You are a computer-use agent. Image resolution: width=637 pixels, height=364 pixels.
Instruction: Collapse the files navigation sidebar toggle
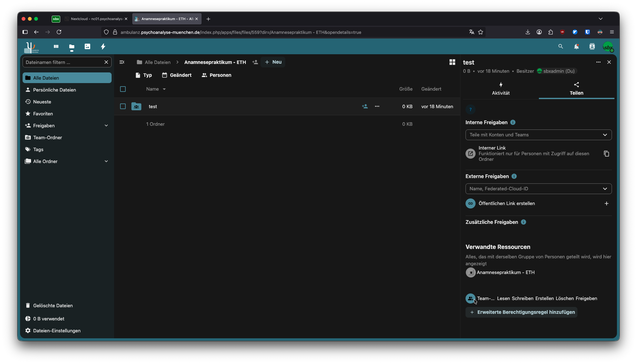pos(122,62)
